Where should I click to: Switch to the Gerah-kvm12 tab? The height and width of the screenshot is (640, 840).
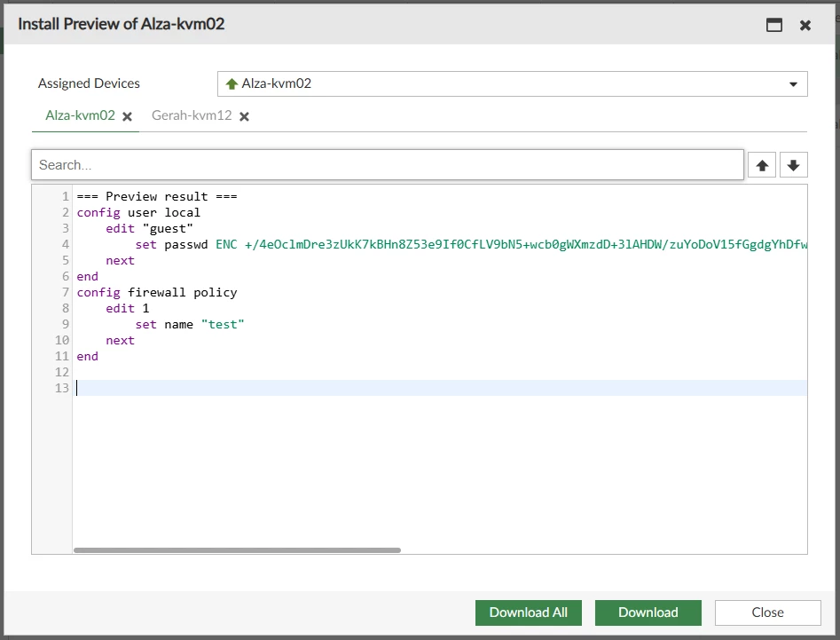pyautogui.click(x=192, y=115)
